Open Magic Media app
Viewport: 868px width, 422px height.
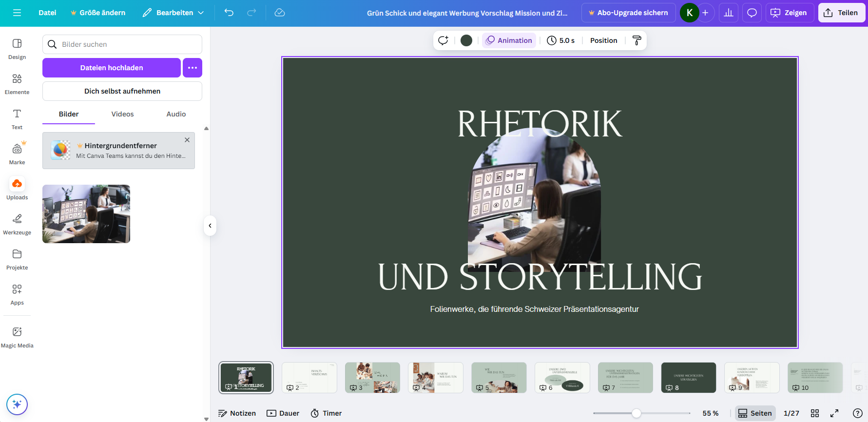coord(17,338)
